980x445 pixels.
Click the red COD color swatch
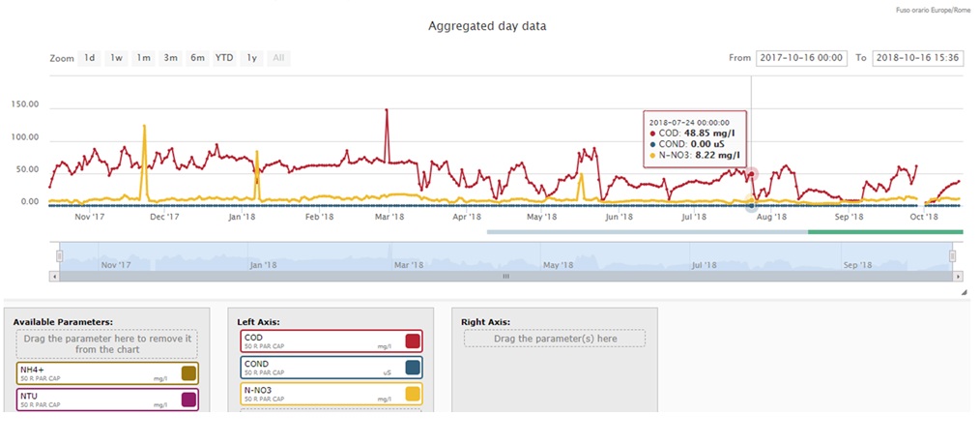pos(413,341)
